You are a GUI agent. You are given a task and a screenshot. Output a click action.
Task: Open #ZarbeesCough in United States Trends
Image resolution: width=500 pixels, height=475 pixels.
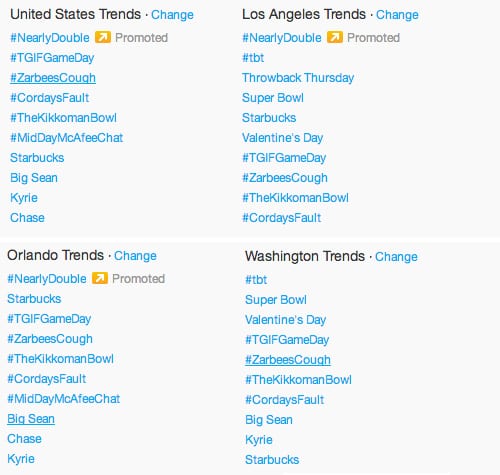pos(53,78)
